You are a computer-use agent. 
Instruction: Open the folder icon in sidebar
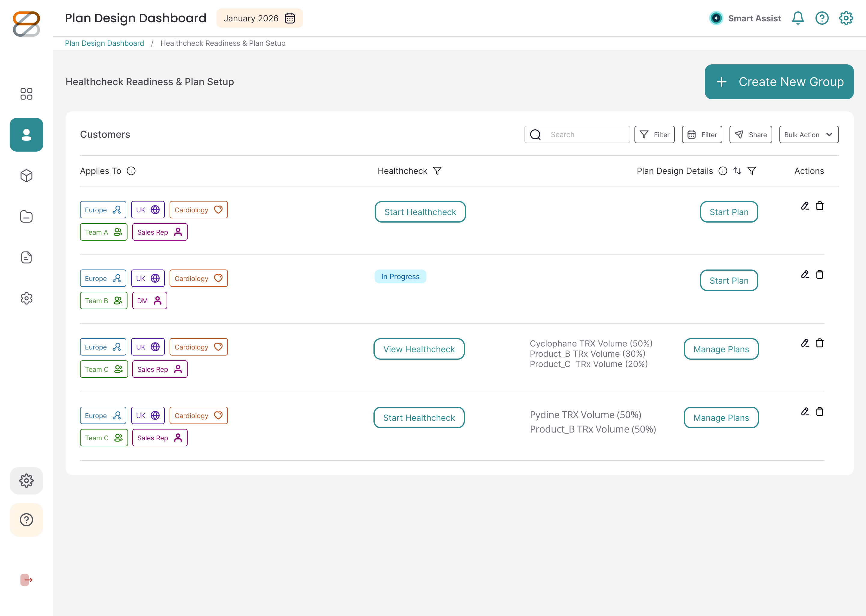(26, 217)
